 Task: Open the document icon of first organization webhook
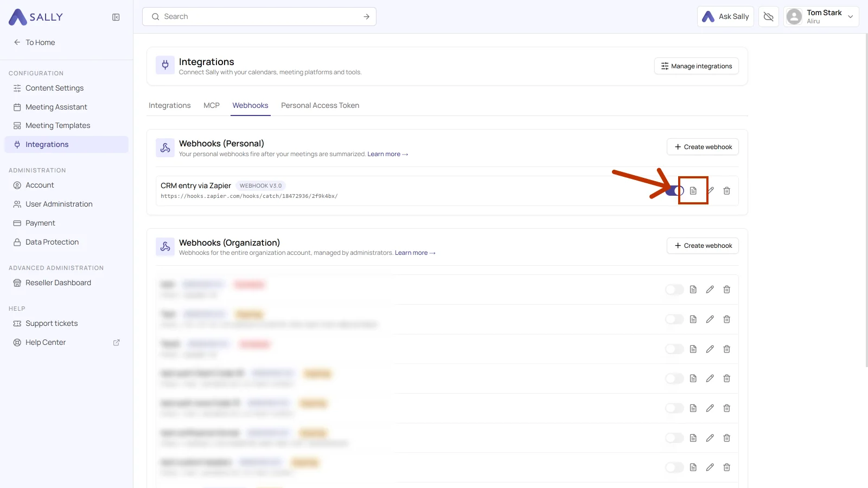693,290
